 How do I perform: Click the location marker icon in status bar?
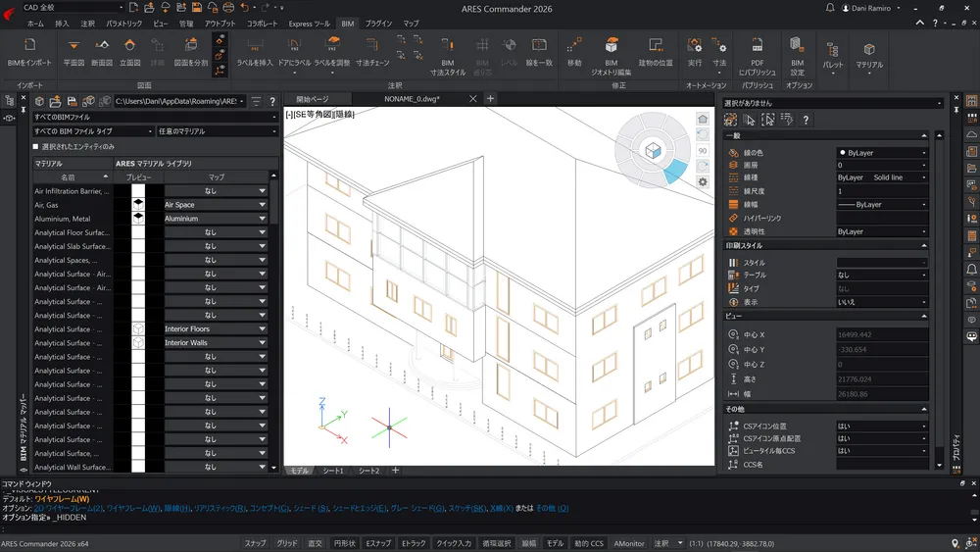click(955, 543)
